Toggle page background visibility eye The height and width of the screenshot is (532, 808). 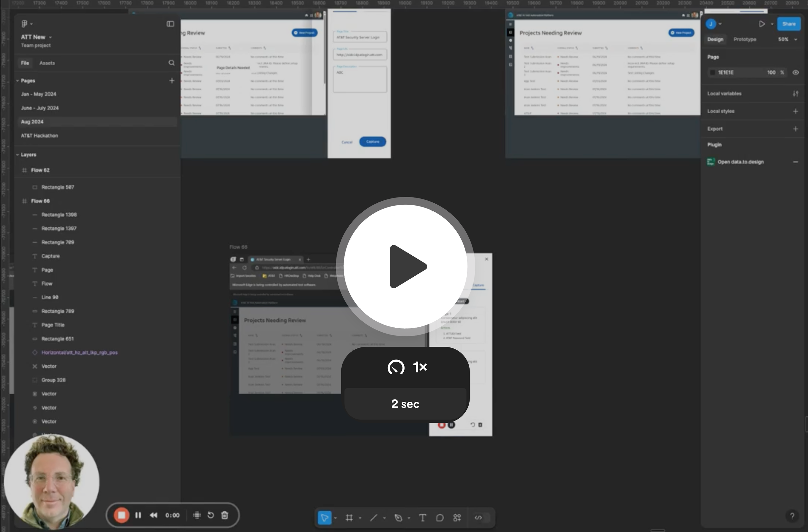(x=795, y=72)
